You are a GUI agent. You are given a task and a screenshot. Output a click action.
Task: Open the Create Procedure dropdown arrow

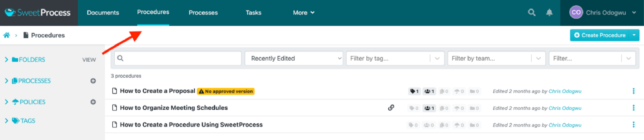pos(634,35)
